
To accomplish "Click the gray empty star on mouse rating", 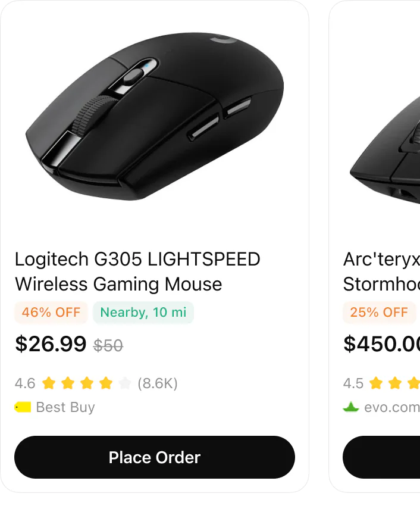I will point(124,383).
